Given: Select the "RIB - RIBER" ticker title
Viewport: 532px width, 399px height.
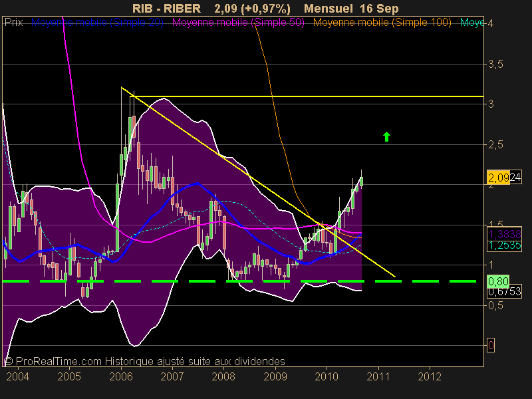Looking at the screenshot, I should (x=167, y=9).
